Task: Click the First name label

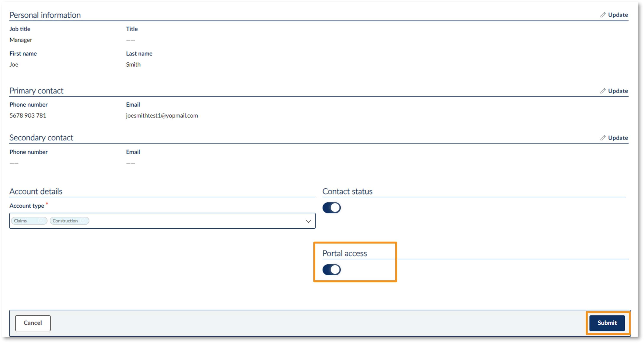Action: 23,54
